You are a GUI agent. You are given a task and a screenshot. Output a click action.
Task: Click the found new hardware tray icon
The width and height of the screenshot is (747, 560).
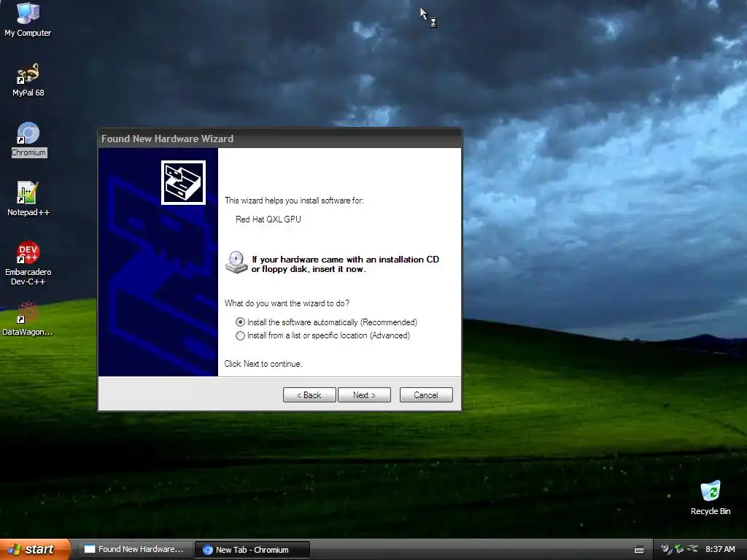coord(665,549)
